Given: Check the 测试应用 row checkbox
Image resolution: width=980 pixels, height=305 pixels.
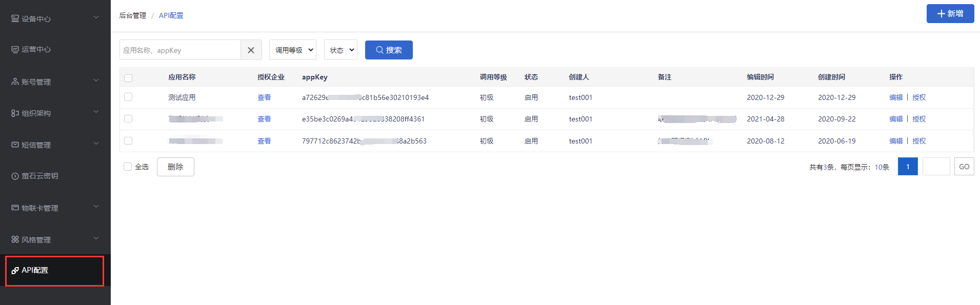Looking at the screenshot, I should (x=128, y=97).
